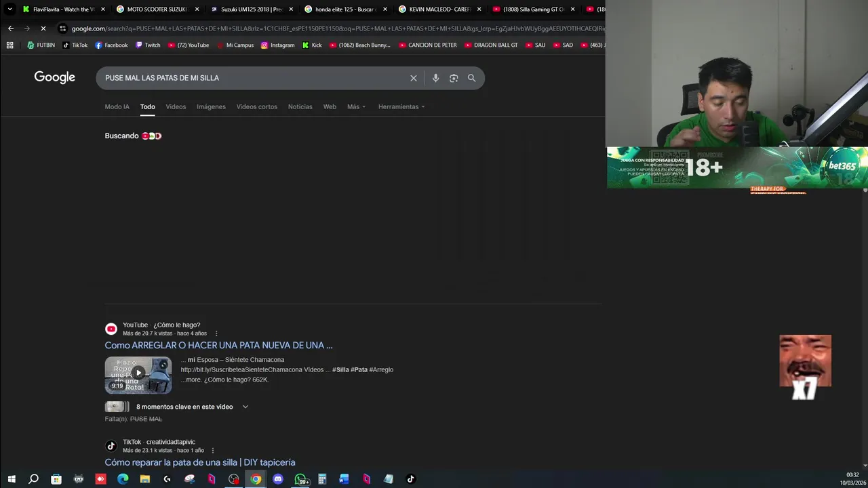Open Cómo reparar la pata de una silla

pos(200,462)
